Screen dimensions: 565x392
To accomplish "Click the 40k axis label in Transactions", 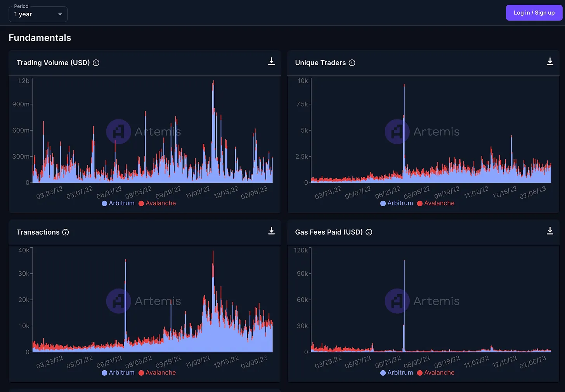I will 24,250.
